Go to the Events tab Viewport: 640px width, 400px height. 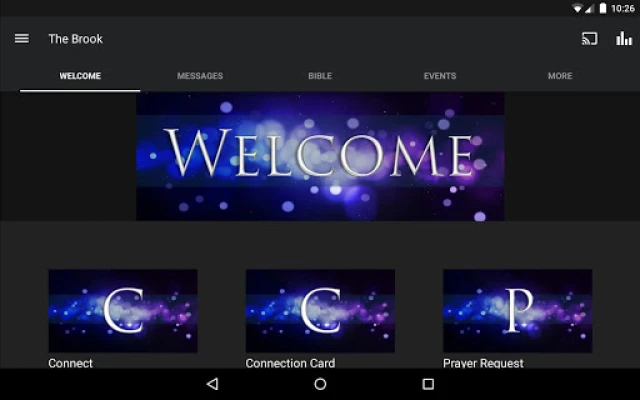coord(440,76)
